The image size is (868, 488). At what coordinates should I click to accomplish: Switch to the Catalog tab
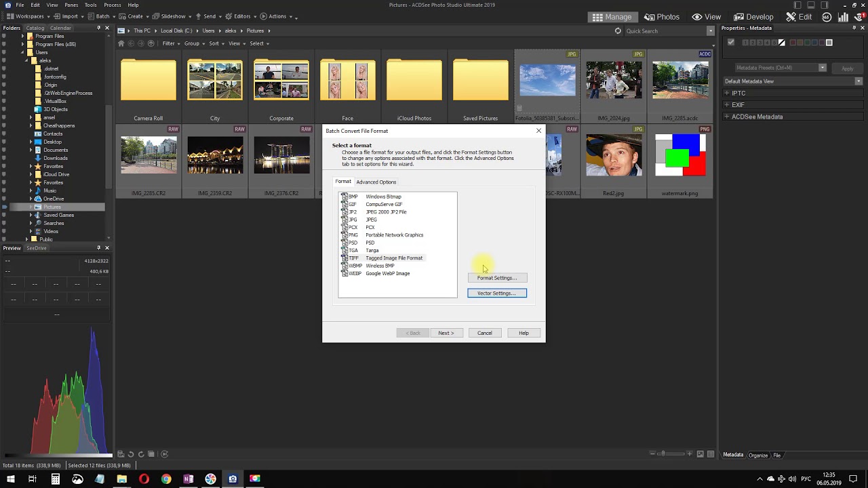tap(35, 28)
